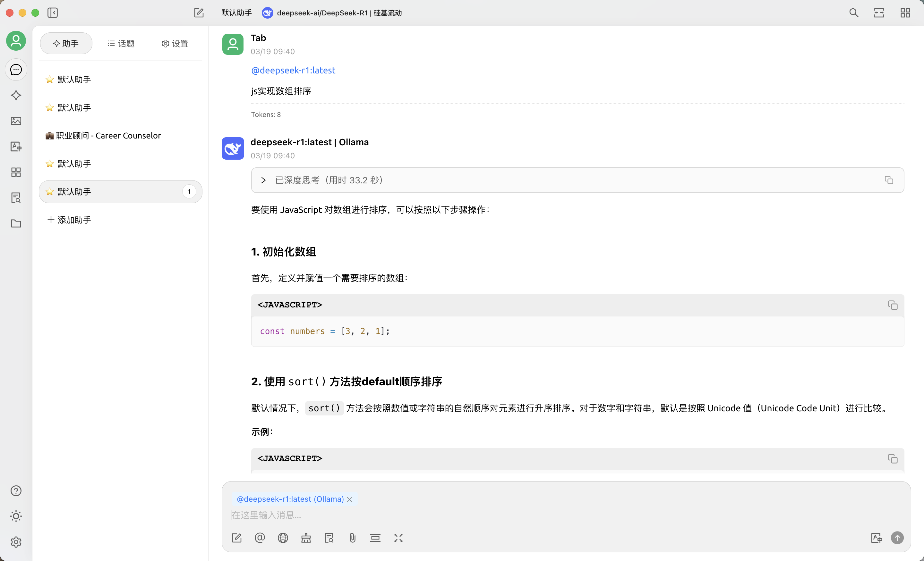This screenshot has height=561, width=924.
Task: Attach a file with the paperclip icon
Action: click(353, 538)
